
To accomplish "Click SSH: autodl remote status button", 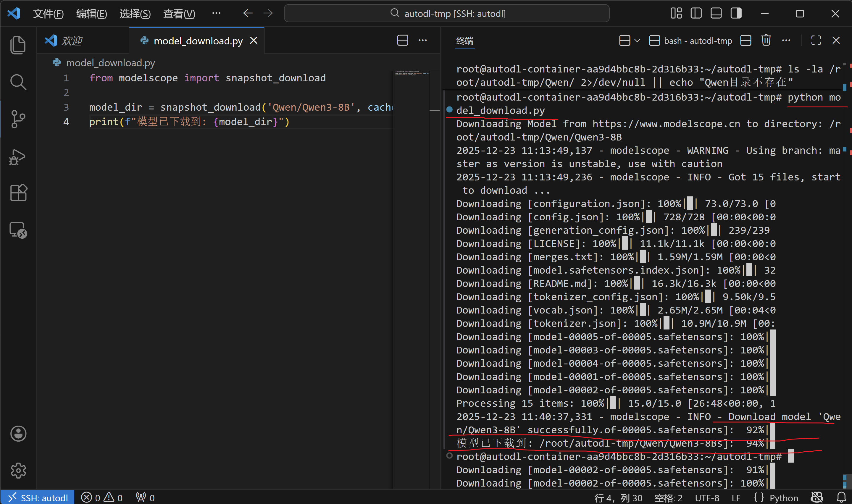I will coord(37,498).
